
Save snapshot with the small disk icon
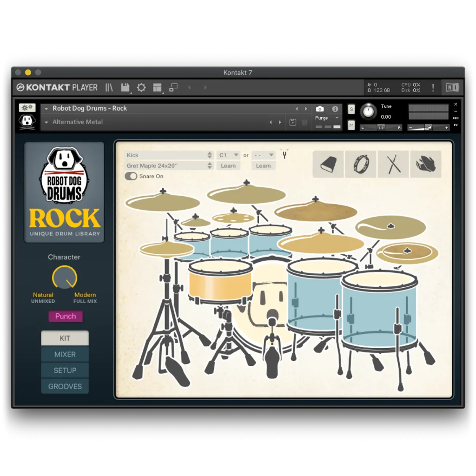[x=293, y=122]
